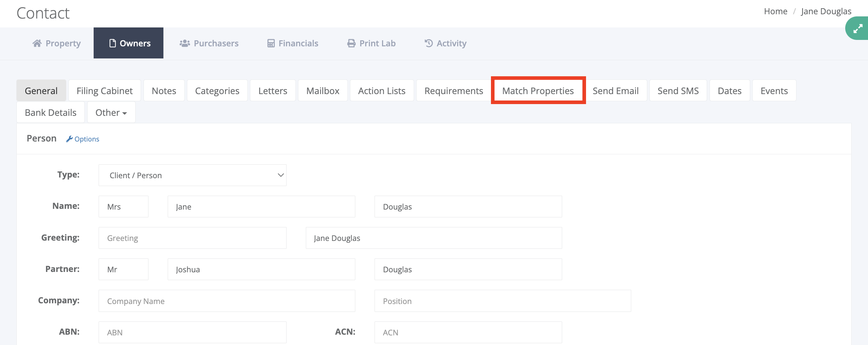Click the ACN input field

click(468, 332)
